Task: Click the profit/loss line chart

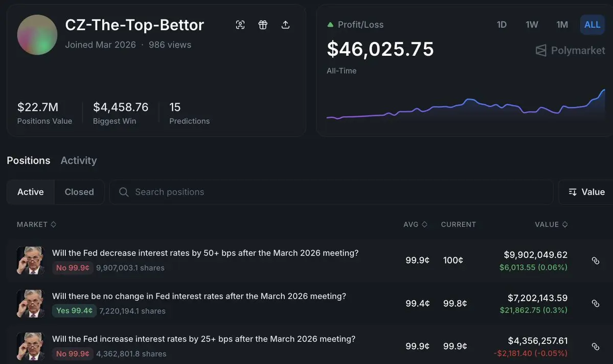Action: [x=465, y=107]
